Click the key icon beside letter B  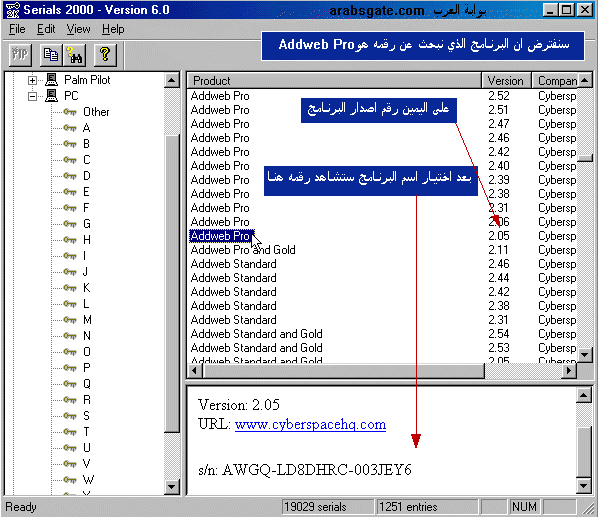pyautogui.click(x=70, y=144)
